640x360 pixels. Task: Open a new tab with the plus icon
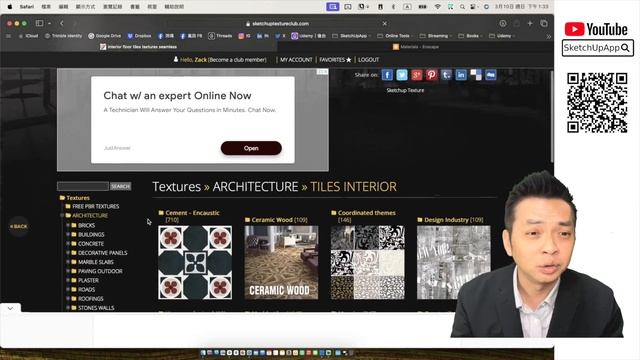(530, 24)
